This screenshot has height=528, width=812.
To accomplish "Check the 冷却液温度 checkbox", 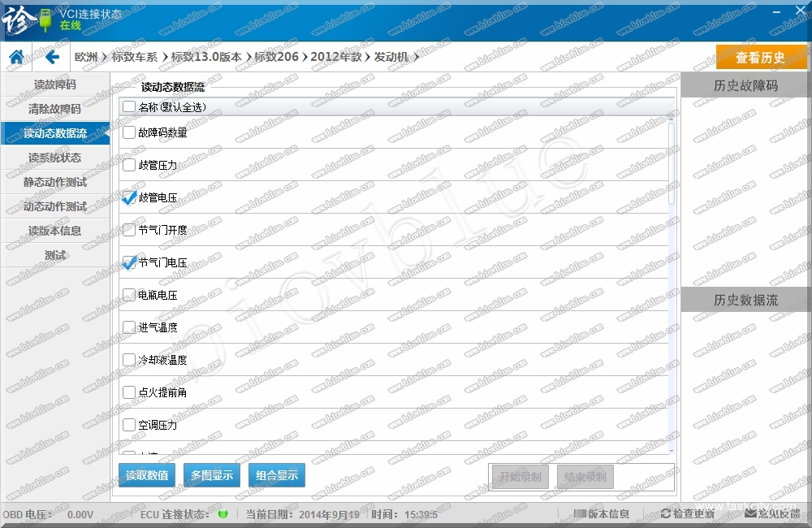I will [129, 360].
